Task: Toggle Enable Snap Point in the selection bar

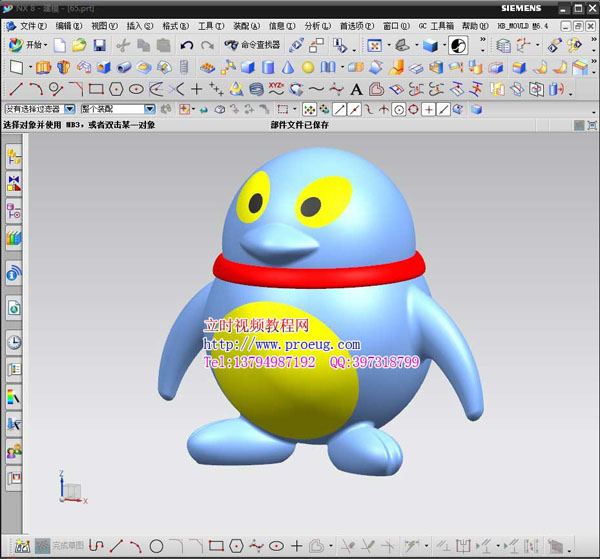Action: (309, 110)
